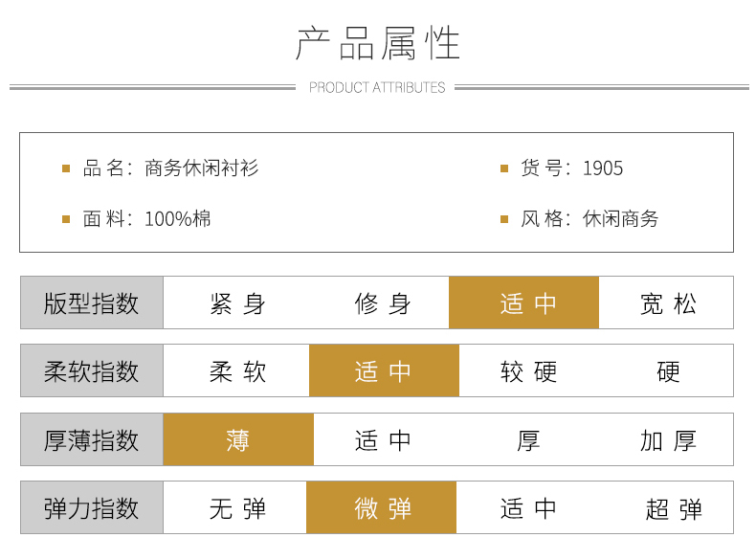The image size is (756, 560).
Task: Click the highlighted 薄 thickness cell
Action: [x=238, y=440]
